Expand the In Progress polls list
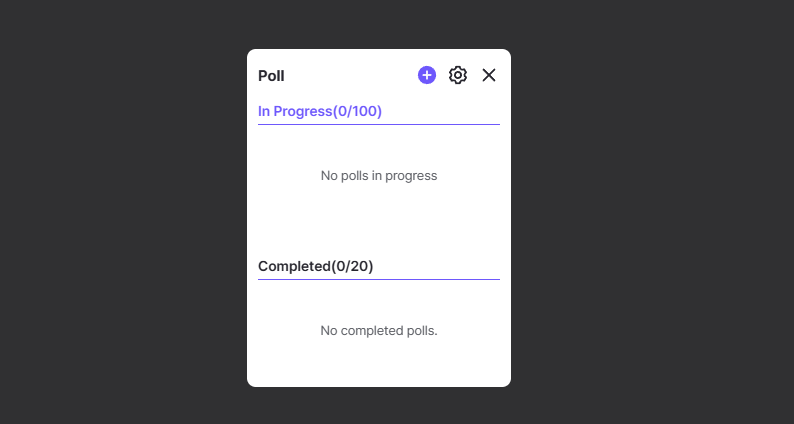 pos(320,111)
